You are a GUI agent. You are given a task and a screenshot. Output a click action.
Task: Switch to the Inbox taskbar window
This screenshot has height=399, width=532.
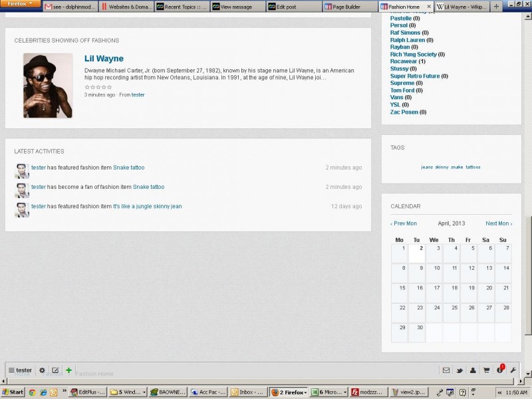[247, 392]
